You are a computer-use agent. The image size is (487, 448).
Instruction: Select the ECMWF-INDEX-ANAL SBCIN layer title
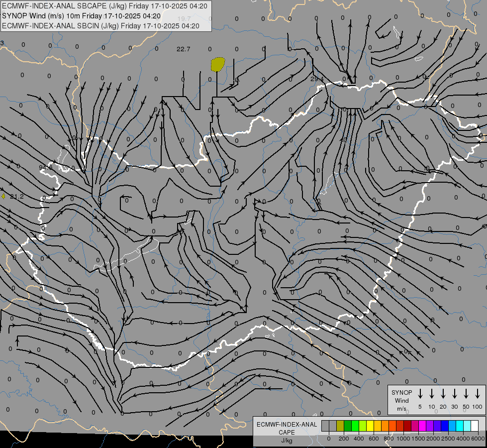coord(100,25)
